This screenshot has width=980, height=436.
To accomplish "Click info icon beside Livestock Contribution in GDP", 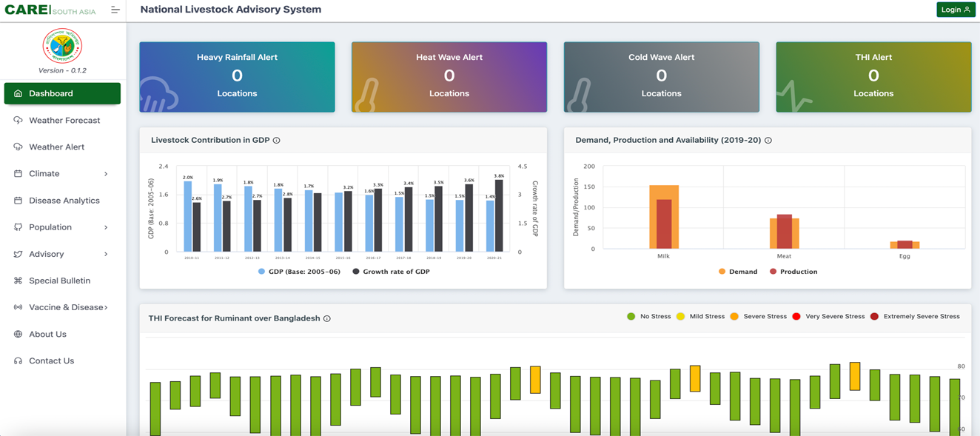I will pos(276,140).
